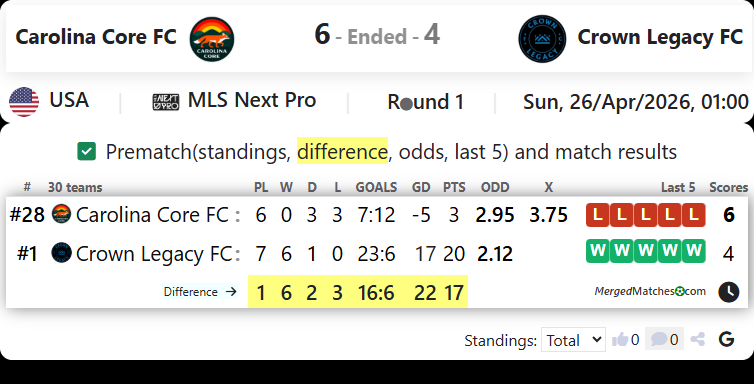Select Round 1 label

(x=426, y=102)
